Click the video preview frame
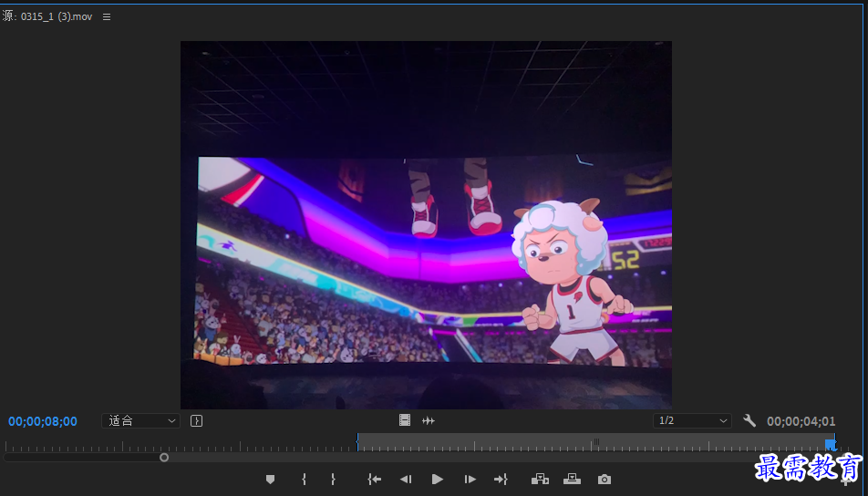The image size is (868, 496). click(x=427, y=224)
